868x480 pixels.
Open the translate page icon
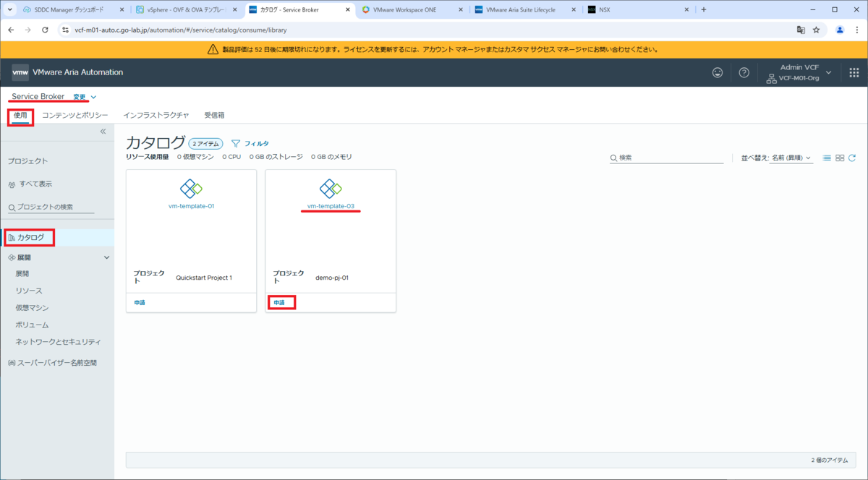tap(801, 30)
